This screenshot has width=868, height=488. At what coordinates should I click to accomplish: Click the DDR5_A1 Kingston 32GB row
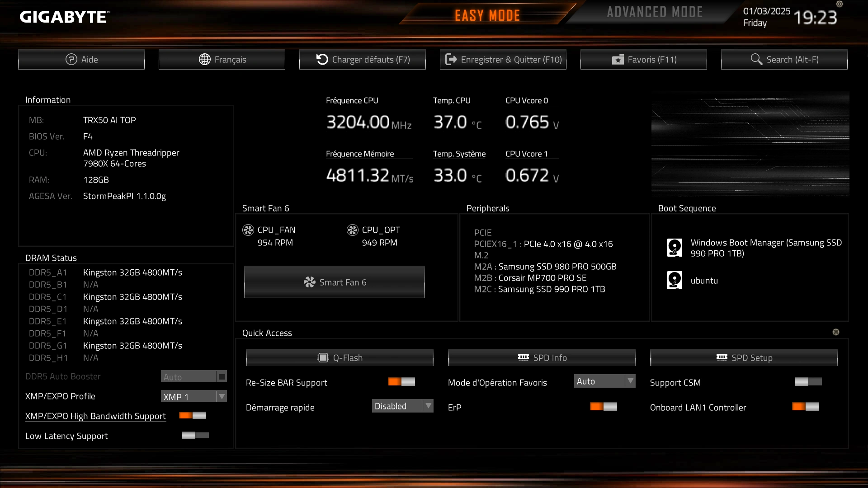click(106, 272)
